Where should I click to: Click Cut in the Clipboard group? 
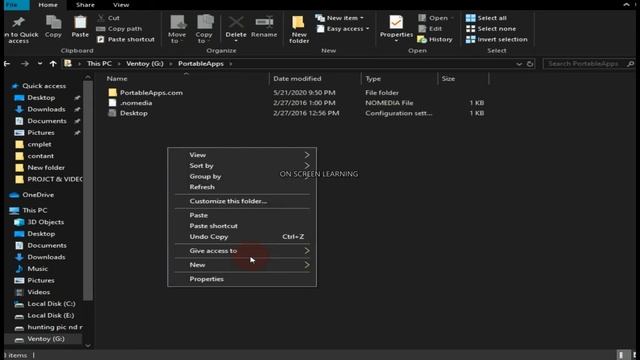coord(109,18)
